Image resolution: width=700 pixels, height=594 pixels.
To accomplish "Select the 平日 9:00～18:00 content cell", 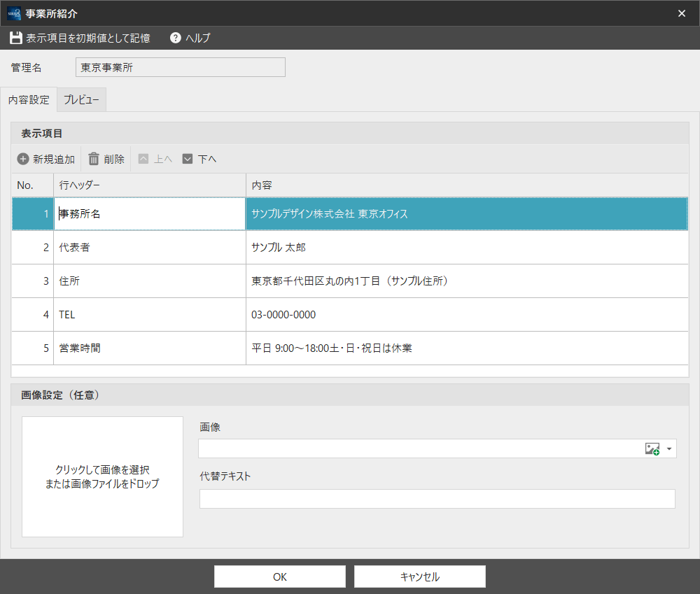I will [x=467, y=348].
